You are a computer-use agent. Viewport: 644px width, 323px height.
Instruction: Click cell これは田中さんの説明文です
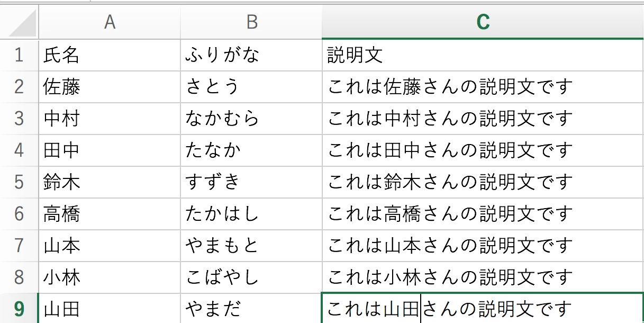pyautogui.click(x=483, y=150)
